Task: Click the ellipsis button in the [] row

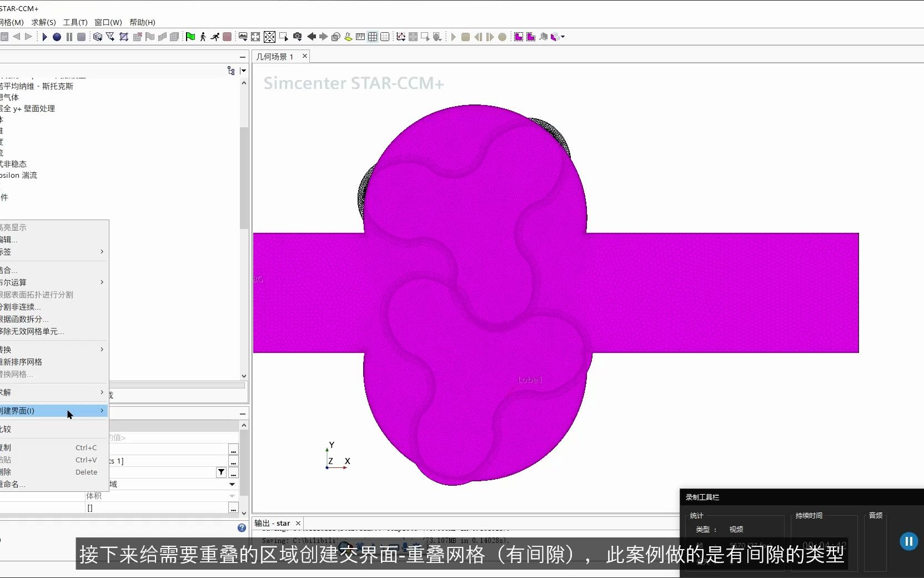Action: (x=233, y=508)
